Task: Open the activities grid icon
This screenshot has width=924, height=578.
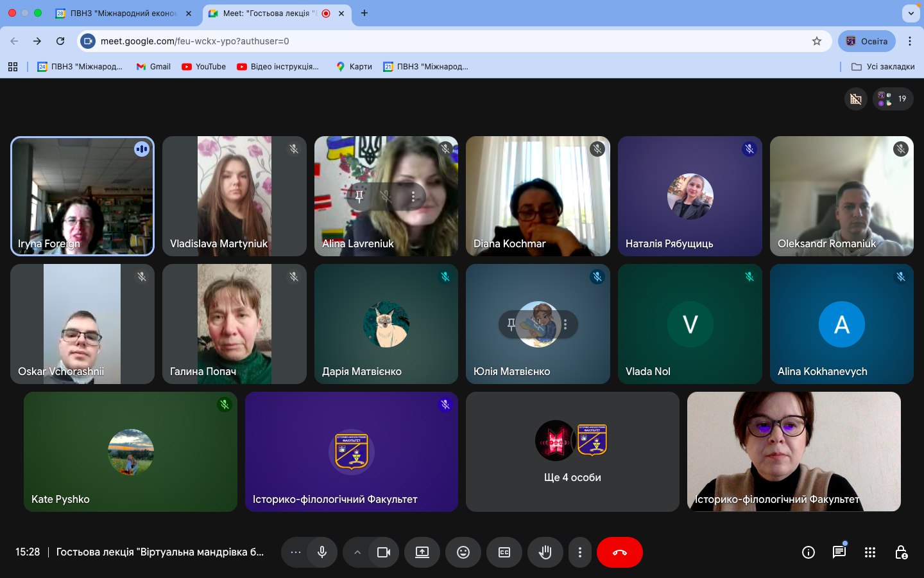Action: point(869,552)
